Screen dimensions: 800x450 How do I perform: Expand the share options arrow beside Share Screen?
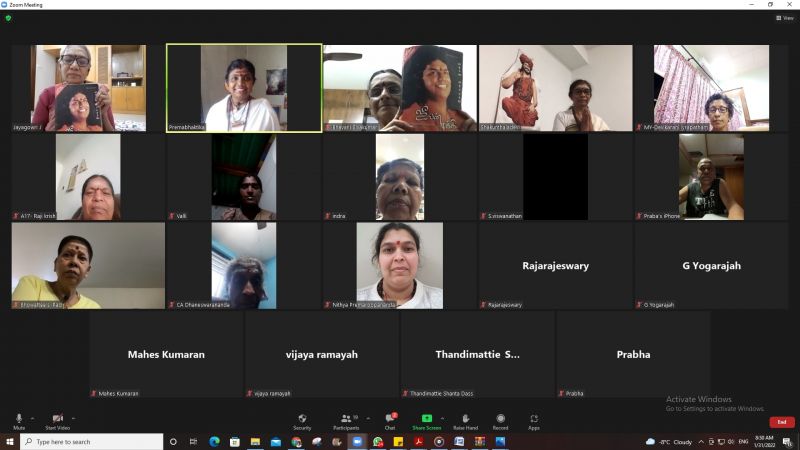pos(442,418)
